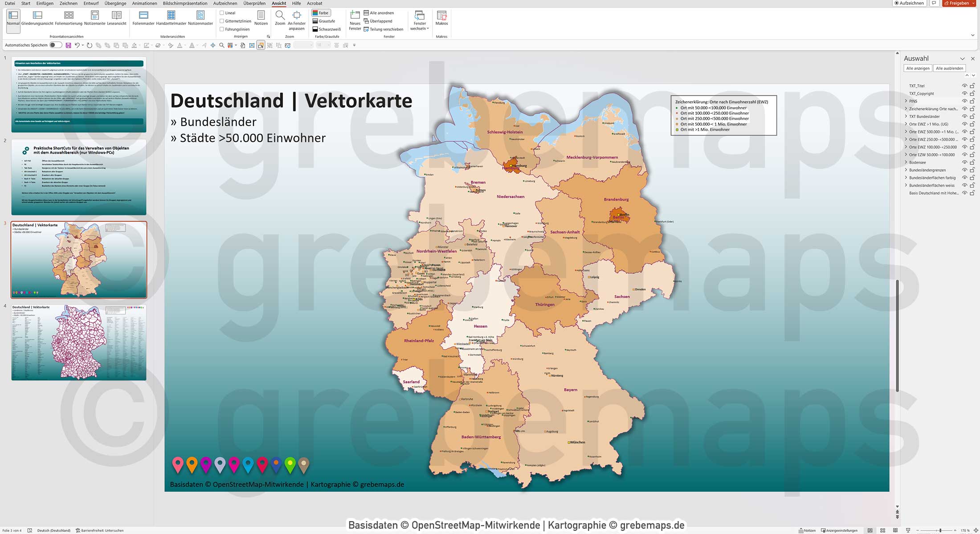Click the Freigeben button
Viewport: 980px width, 534px height.
point(958,3)
